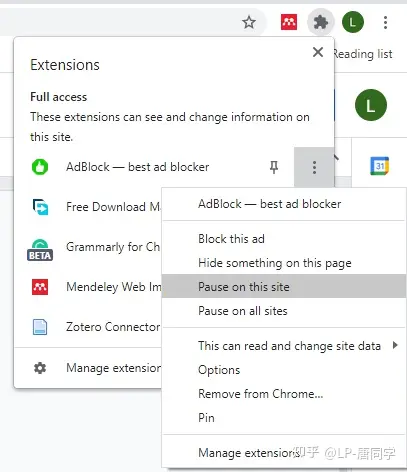This screenshot has height=472, width=407.
Task: Select the Zotero Connector extension row
Action: (88, 327)
